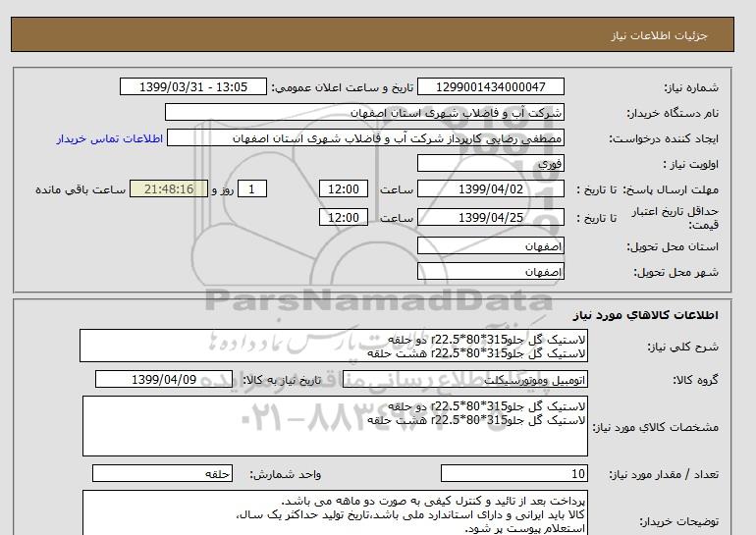Screen dimensions: 756x535
Task: Click the quantity field showing 10
Action: tap(514, 473)
